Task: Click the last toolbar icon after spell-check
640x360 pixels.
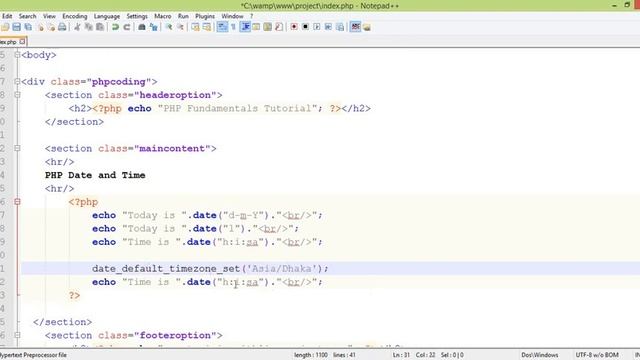Action: (x=367, y=27)
